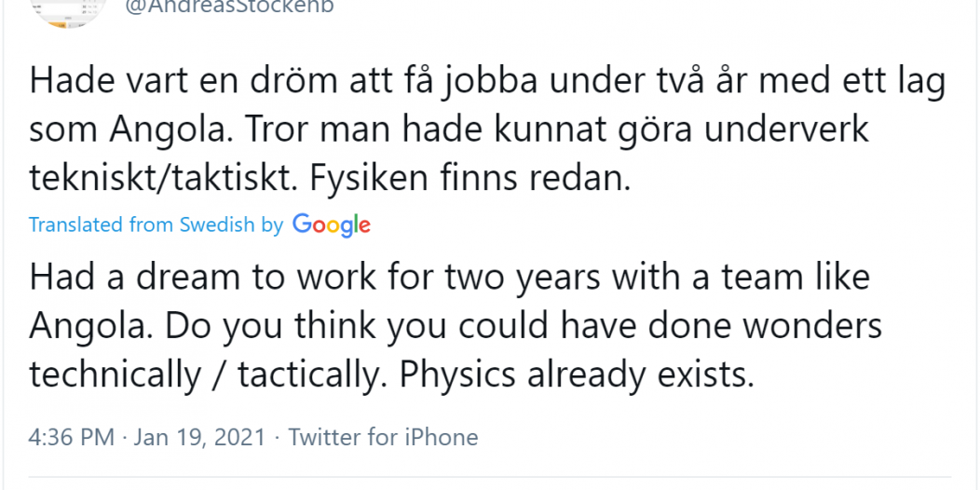Open the 'Twitter for iPhone' source link
The image size is (980, 490).
383,437
